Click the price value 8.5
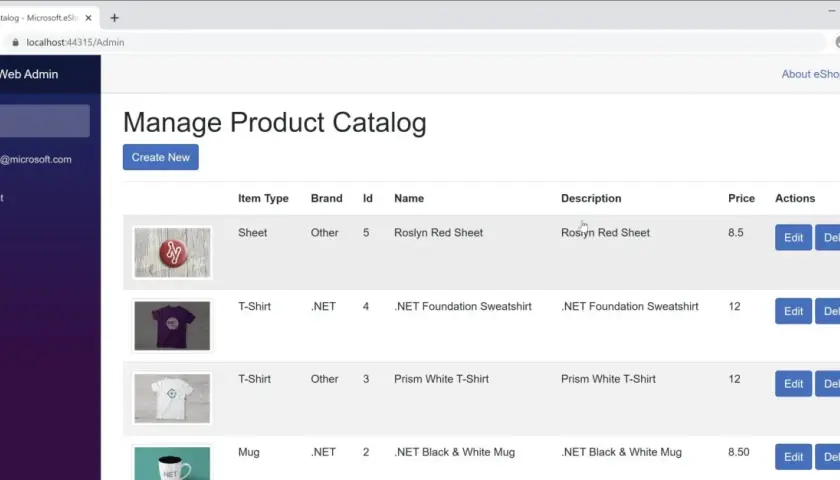840x480 pixels. pos(736,232)
